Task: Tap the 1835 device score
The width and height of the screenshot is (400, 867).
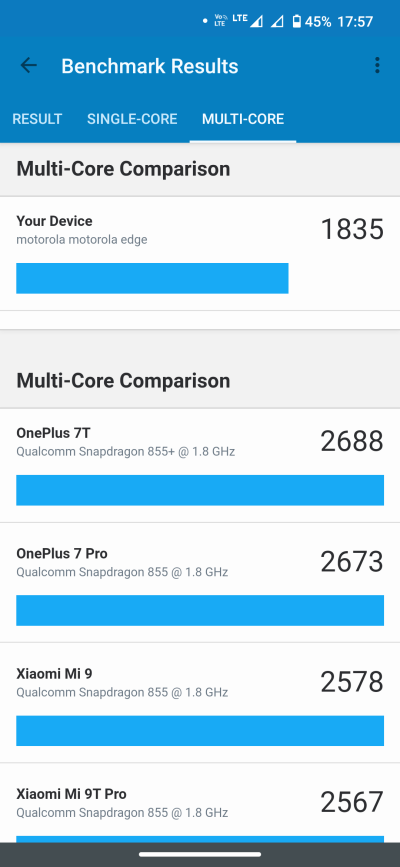Action: (352, 229)
